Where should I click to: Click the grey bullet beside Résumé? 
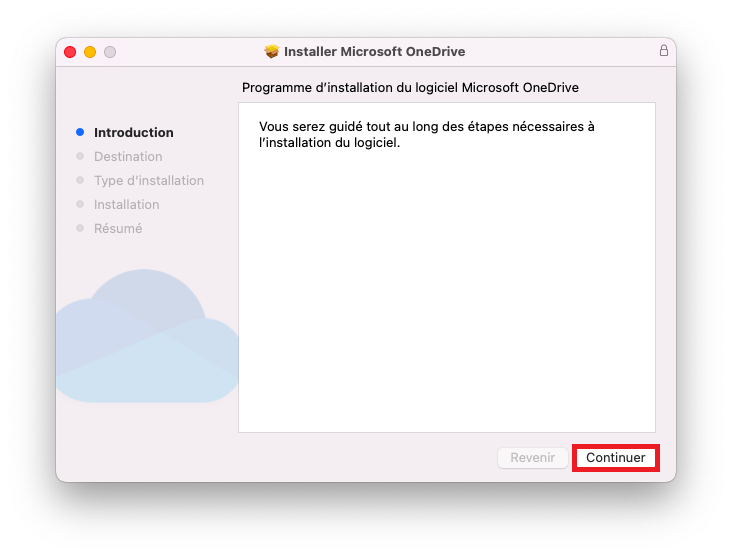[80, 228]
